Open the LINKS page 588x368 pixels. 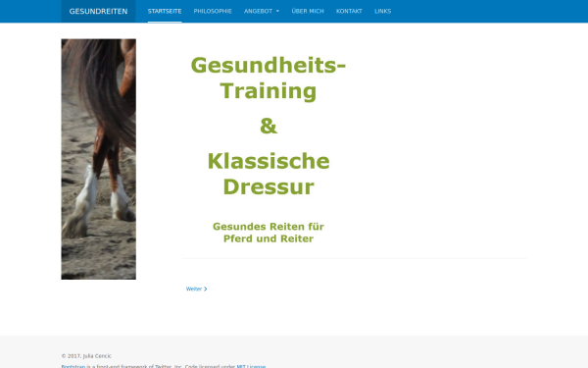(382, 11)
